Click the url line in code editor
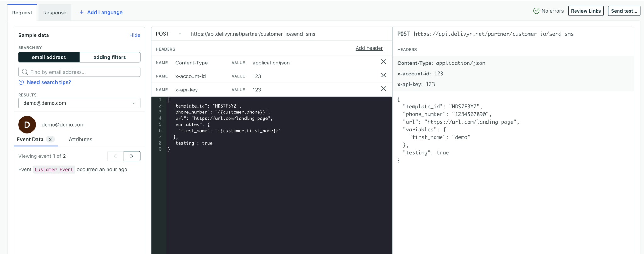This screenshot has width=644, height=254. [x=223, y=119]
